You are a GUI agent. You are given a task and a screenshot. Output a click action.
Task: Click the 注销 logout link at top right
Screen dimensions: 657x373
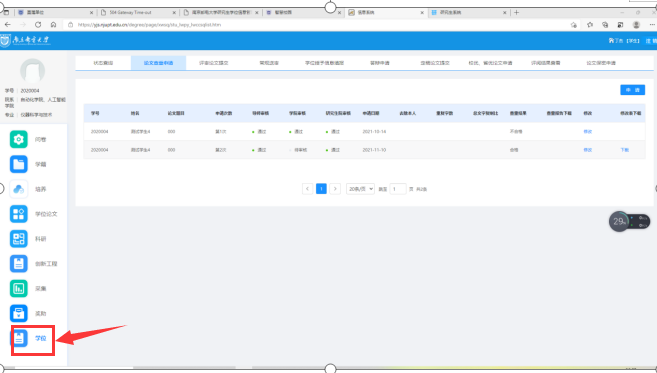[x=651, y=41]
